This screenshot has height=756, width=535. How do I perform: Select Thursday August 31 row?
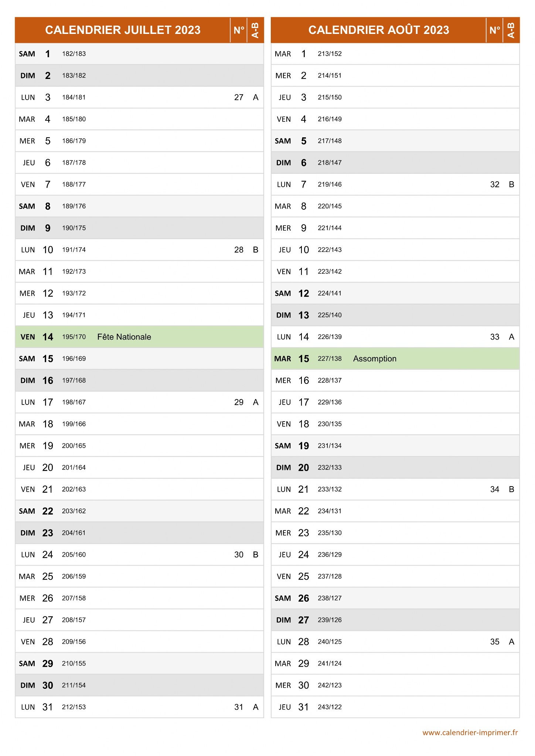click(x=395, y=707)
